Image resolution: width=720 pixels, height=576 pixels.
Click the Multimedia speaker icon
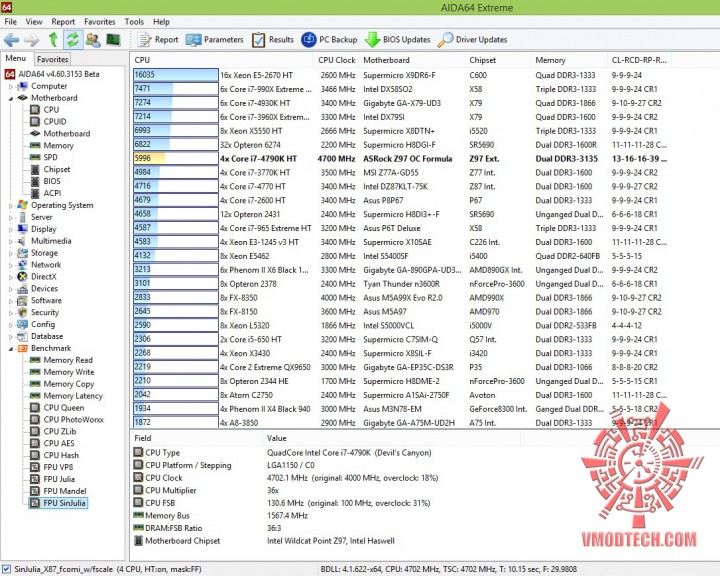(22, 241)
